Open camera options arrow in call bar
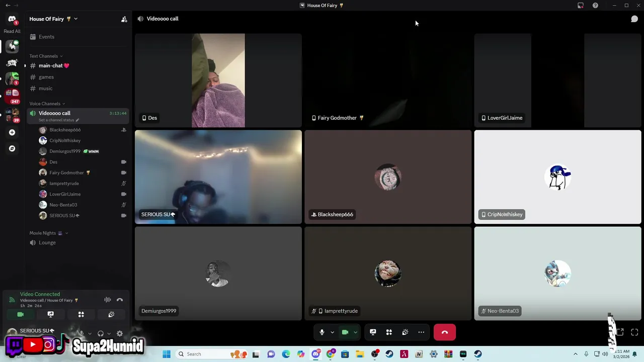The height and width of the screenshot is (362, 644). click(x=355, y=332)
